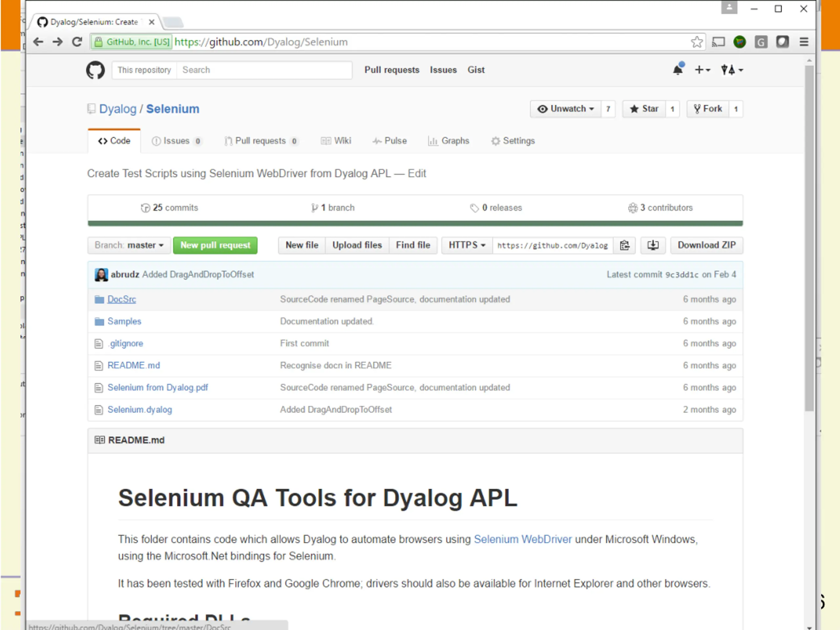Select the clone URL text field

(x=553, y=245)
